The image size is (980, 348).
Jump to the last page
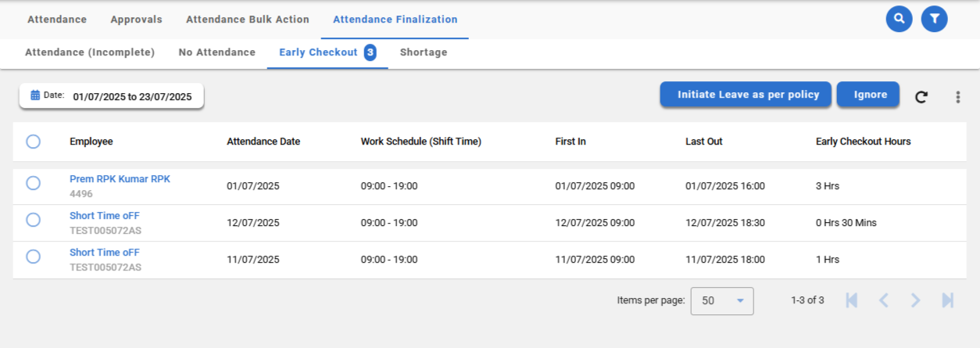click(948, 300)
